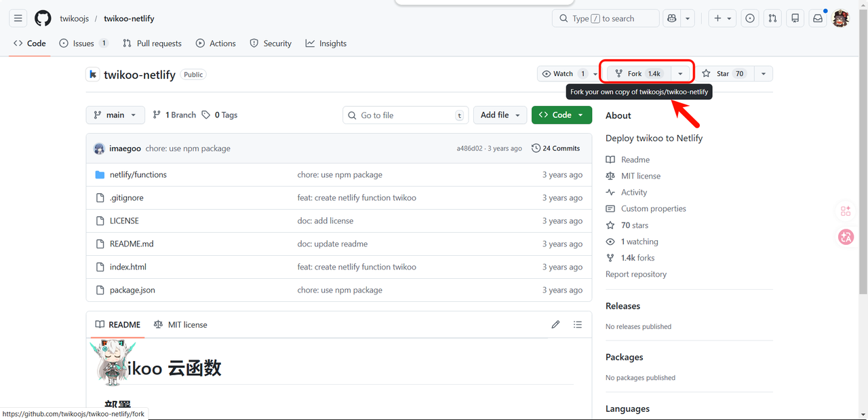This screenshot has width=868, height=420.
Task: Open the LICENSE file
Action: pyautogui.click(x=124, y=221)
